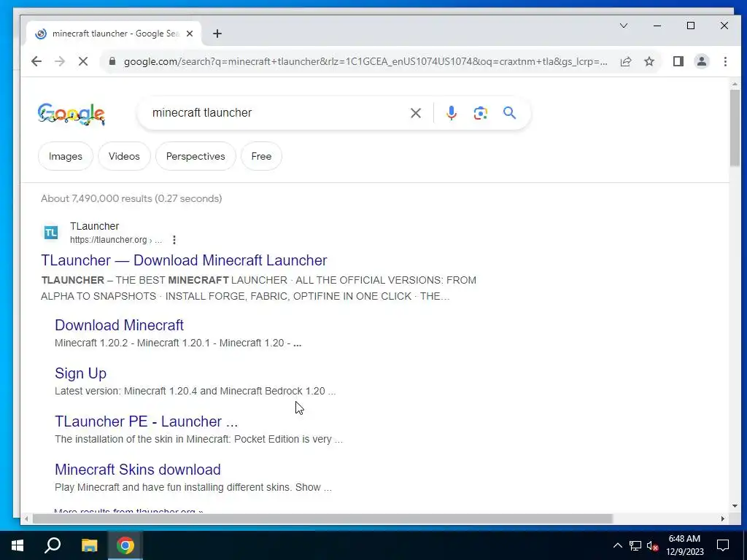Click the address bar URL
The height and width of the screenshot is (560, 747).
365,61
